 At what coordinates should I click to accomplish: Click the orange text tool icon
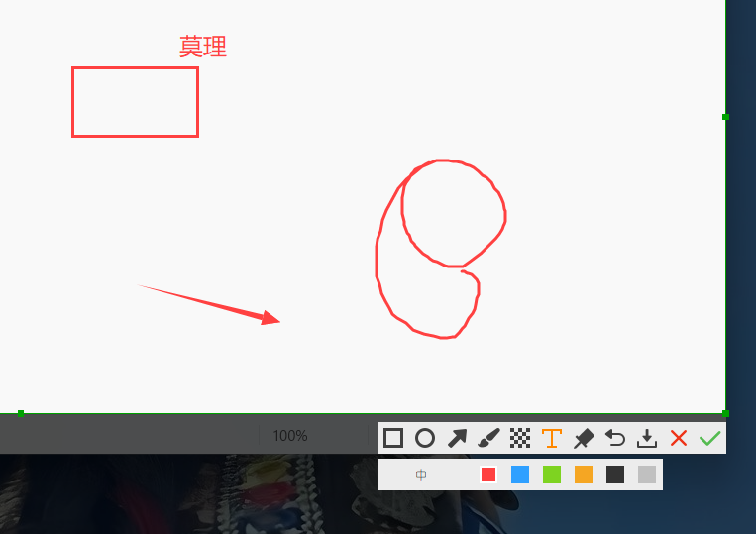click(552, 438)
